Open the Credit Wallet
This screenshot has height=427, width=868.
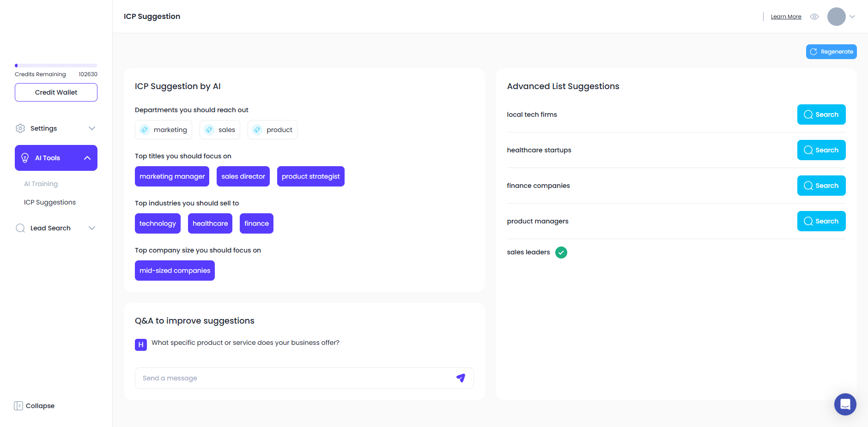pos(55,92)
